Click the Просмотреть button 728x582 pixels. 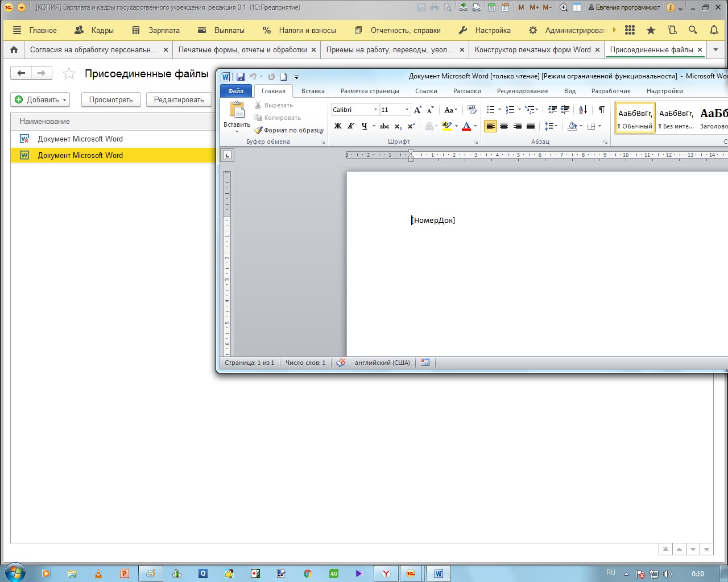111,99
